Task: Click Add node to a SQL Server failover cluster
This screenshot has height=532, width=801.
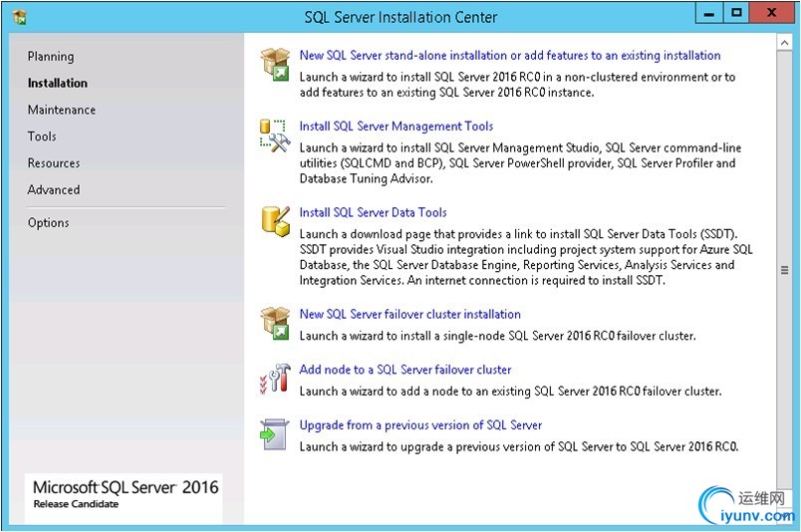Action: pos(405,370)
